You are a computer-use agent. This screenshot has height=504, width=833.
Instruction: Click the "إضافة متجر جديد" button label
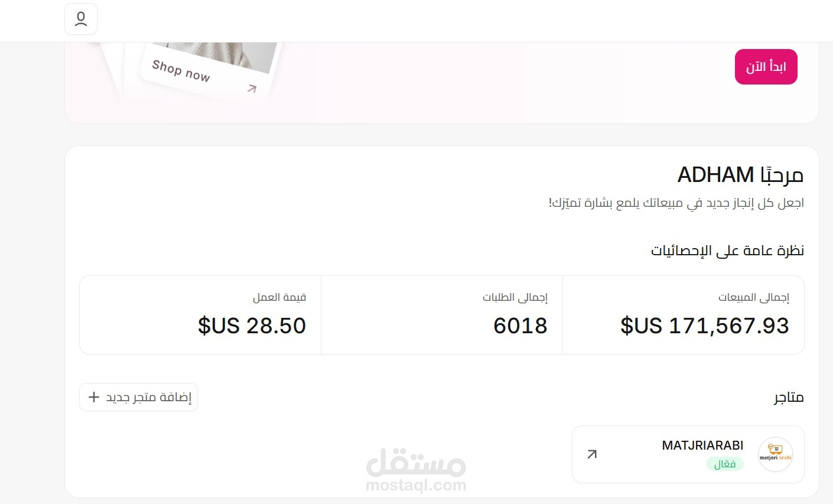pos(148,397)
